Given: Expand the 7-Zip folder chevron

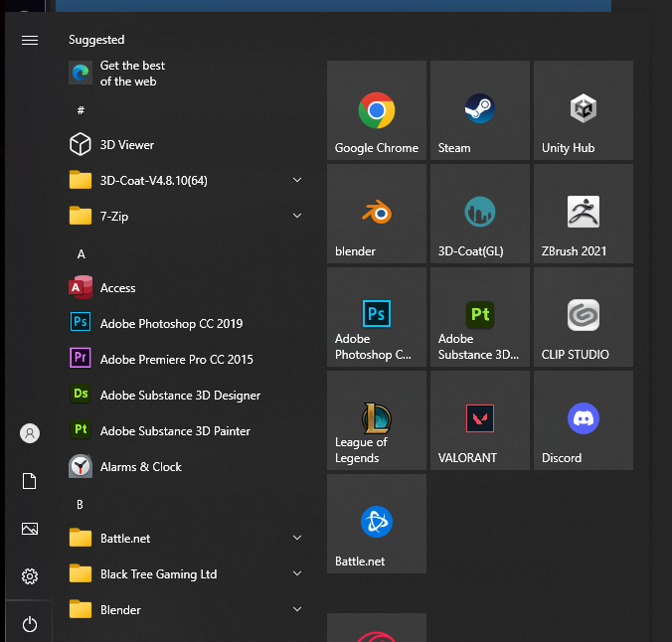Looking at the screenshot, I should click(297, 216).
